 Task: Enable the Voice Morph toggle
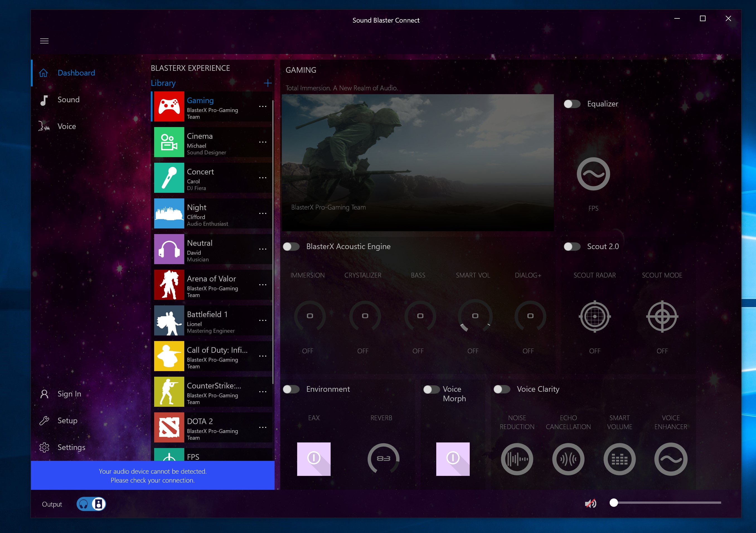click(x=431, y=389)
